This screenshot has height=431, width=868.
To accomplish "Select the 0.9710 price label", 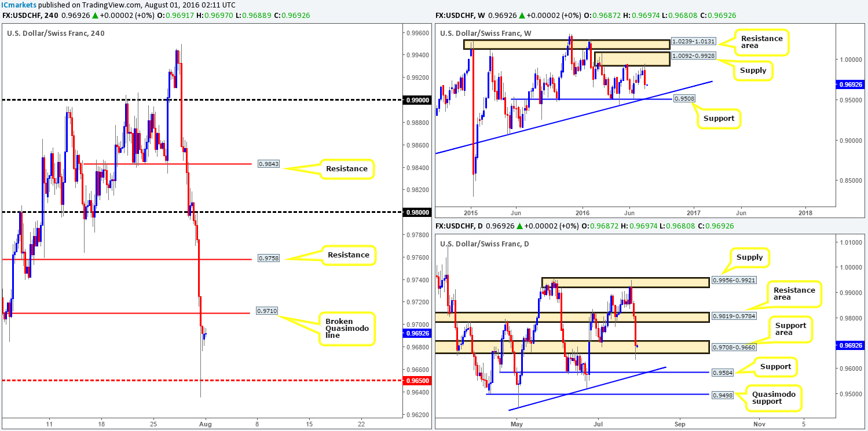I will coord(266,311).
